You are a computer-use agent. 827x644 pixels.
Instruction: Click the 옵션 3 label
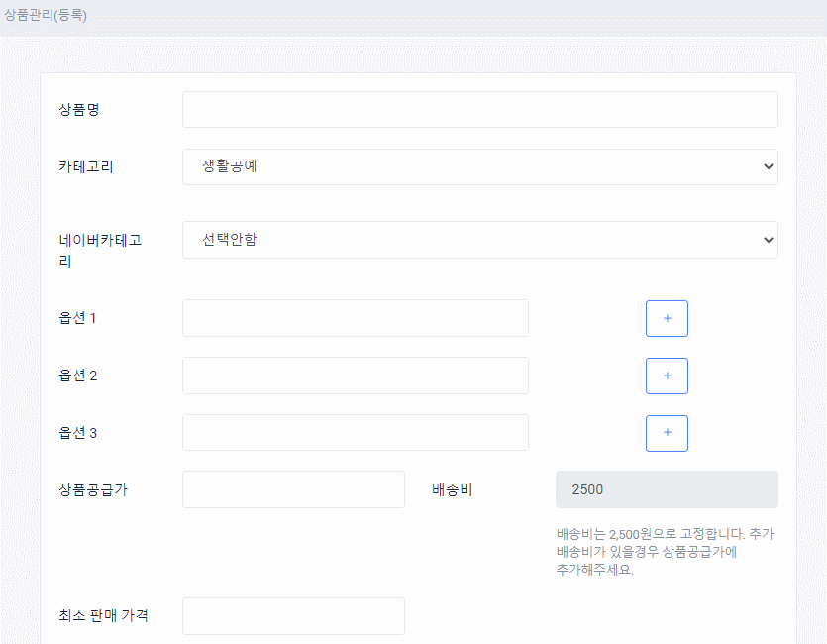[77, 433]
